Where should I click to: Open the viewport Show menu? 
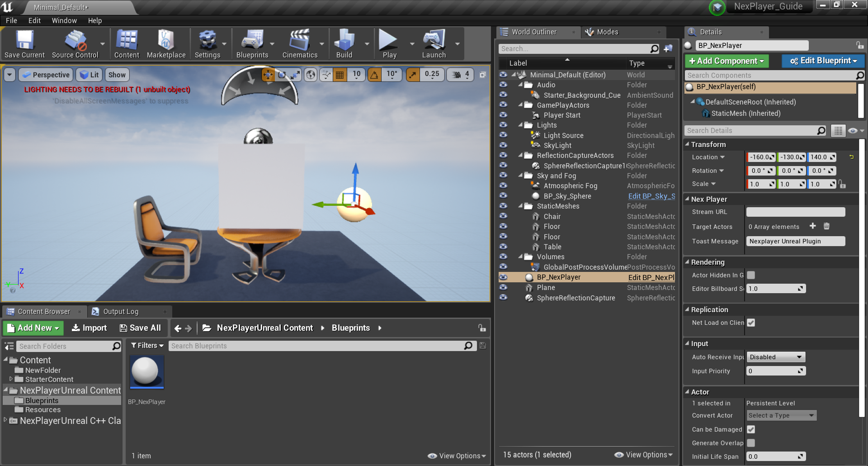click(117, 75)
